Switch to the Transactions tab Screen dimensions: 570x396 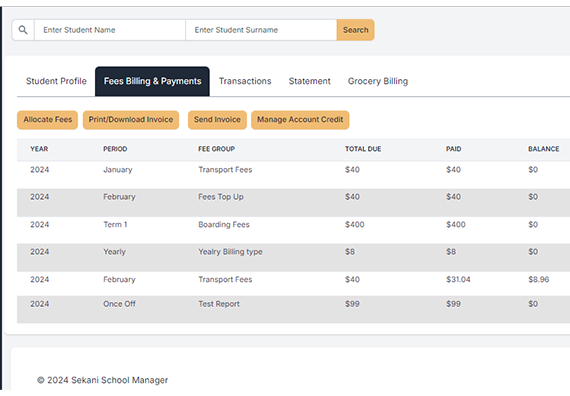tap(245, 81)
